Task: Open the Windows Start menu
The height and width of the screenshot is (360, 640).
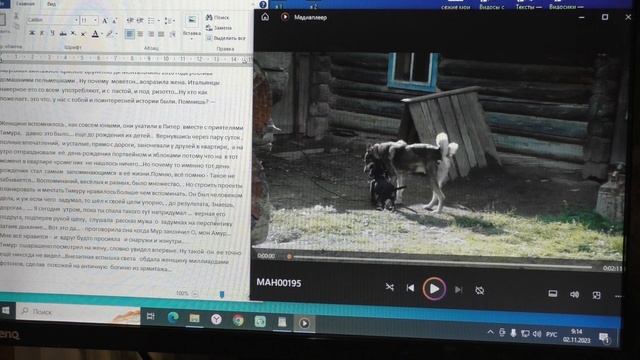Action: point(6,310)
